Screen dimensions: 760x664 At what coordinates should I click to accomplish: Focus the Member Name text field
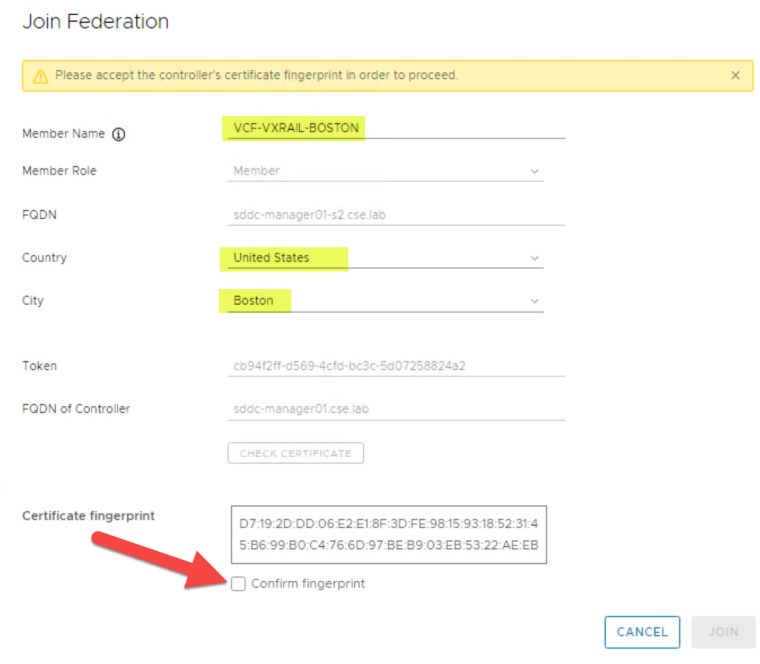tap(395, 128)
